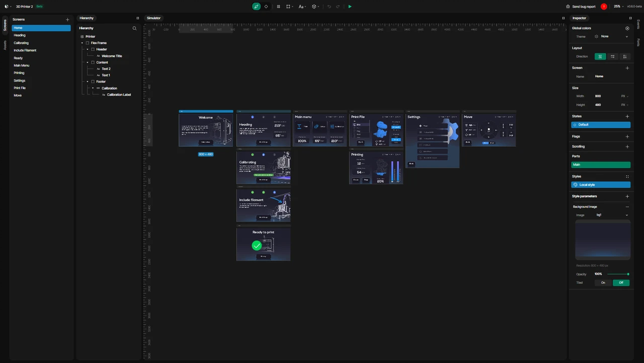Click the Global colors settings icon
The width and height of the screenshot is (644, 363).
point(627,28)
